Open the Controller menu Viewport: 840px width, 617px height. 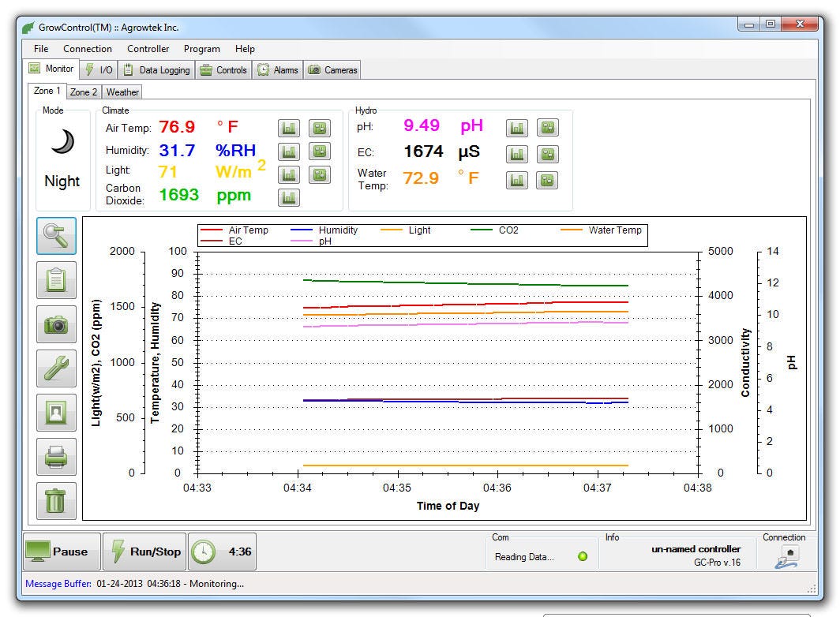click(148, 49)
